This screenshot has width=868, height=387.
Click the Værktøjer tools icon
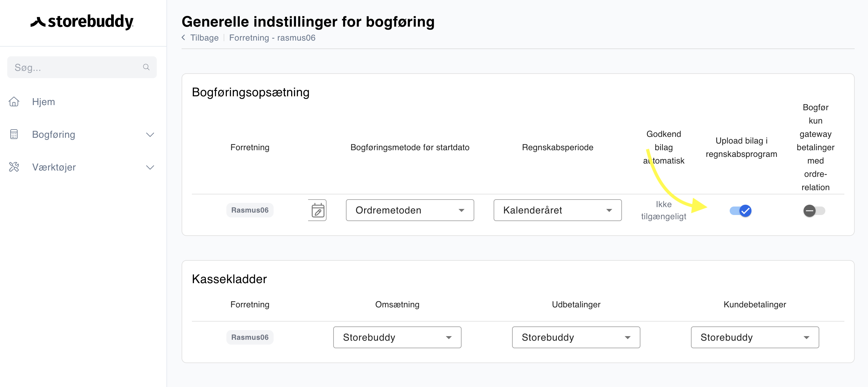[x=14, y=167]
